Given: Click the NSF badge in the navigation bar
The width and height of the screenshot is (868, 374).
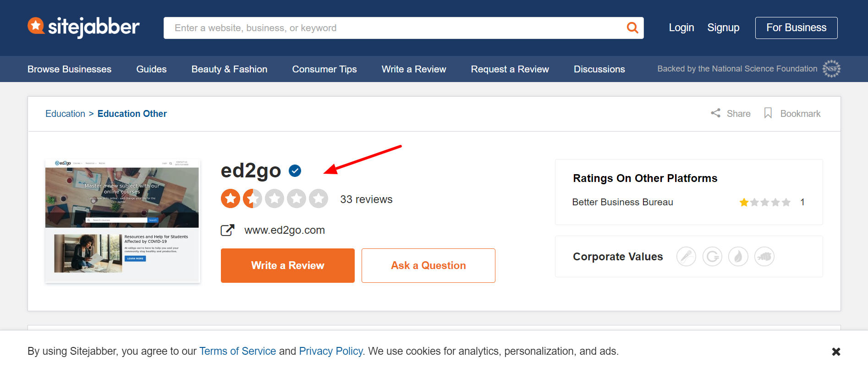Looking at the screenshot, I should point(831,69).
